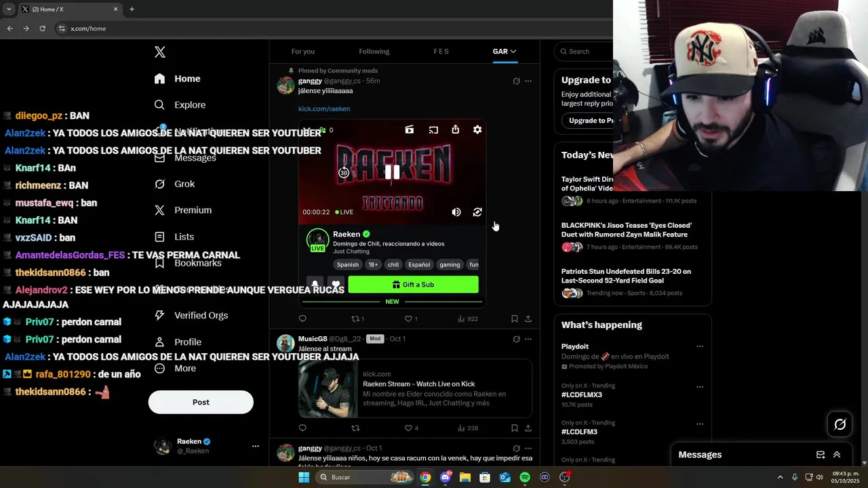Go to Premium in the sidebar
This screenshot has width=868, height=488.
[x=182, y=210]
